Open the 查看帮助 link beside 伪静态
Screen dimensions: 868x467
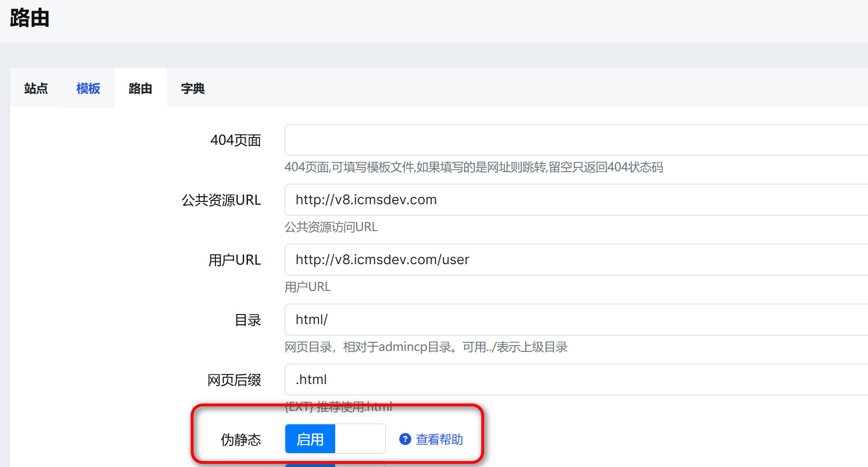click(x=439, y=439)
